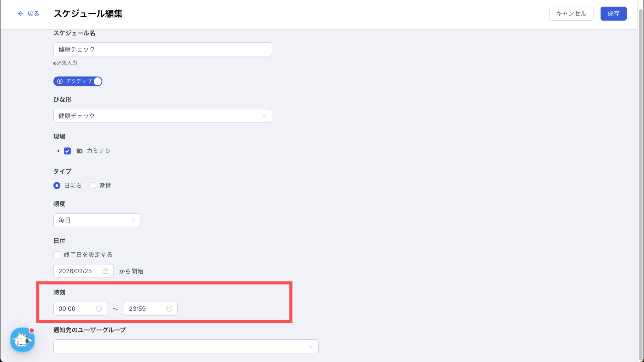Open the 通知先のユーザーグループ dropdown
Image resolution: width=644 pixels, height=362 pixels.
[x=186, y=346]
